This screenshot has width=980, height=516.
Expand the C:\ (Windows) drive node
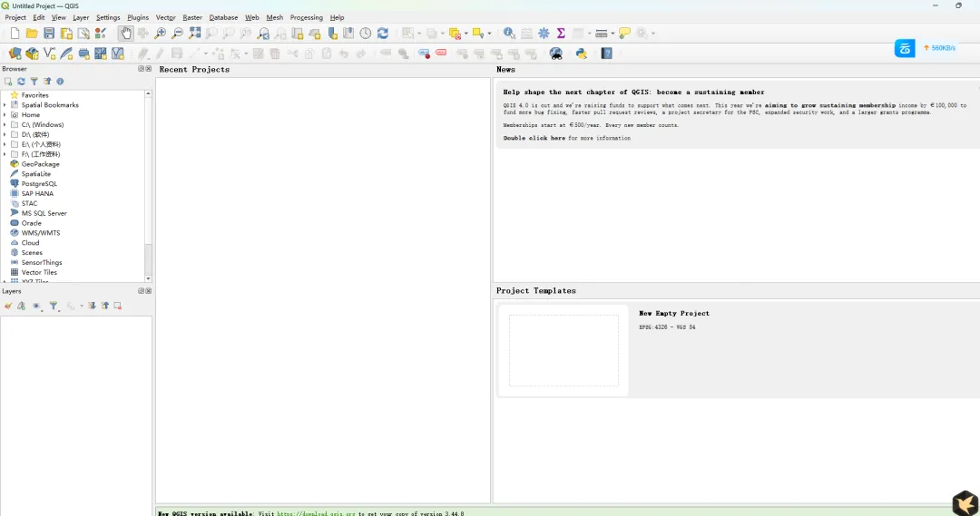(5, 125)
